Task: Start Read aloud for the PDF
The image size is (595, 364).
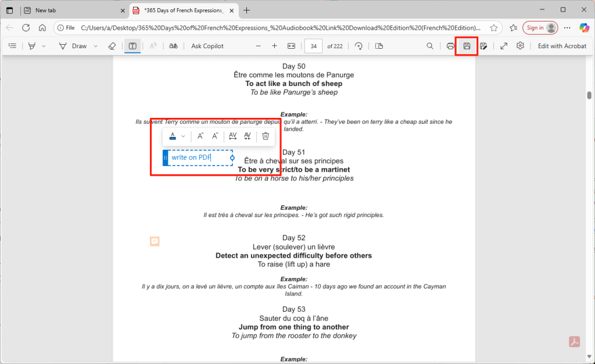Action: pyautogui.click(x=154, y=46)
